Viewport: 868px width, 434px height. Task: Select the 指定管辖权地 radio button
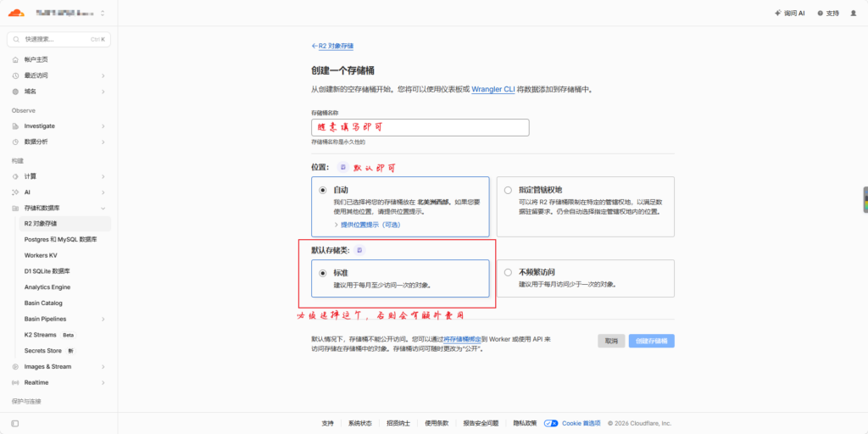pyautogui.click(x=509, y=190)
